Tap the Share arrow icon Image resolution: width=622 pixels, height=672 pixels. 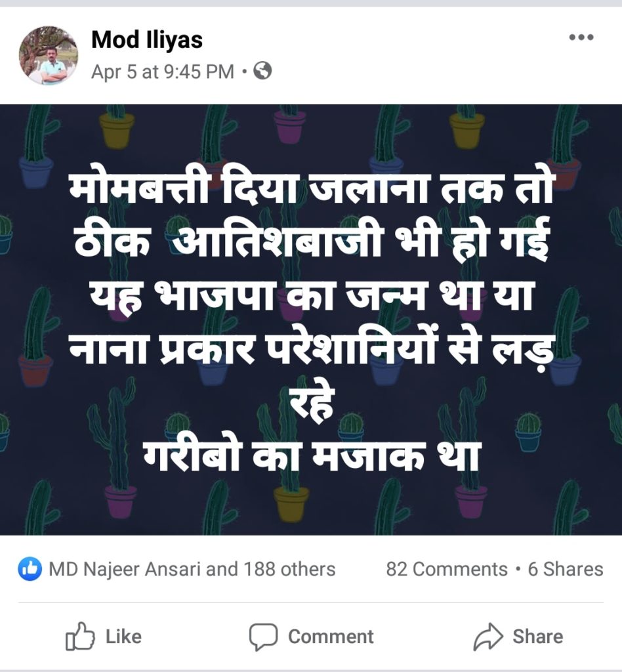pos(488,637)
